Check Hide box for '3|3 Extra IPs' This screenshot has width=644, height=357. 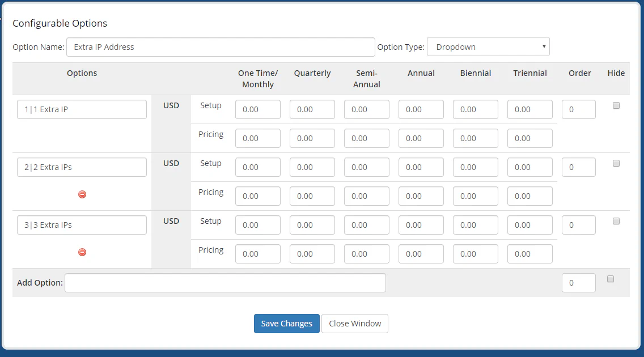616,221
